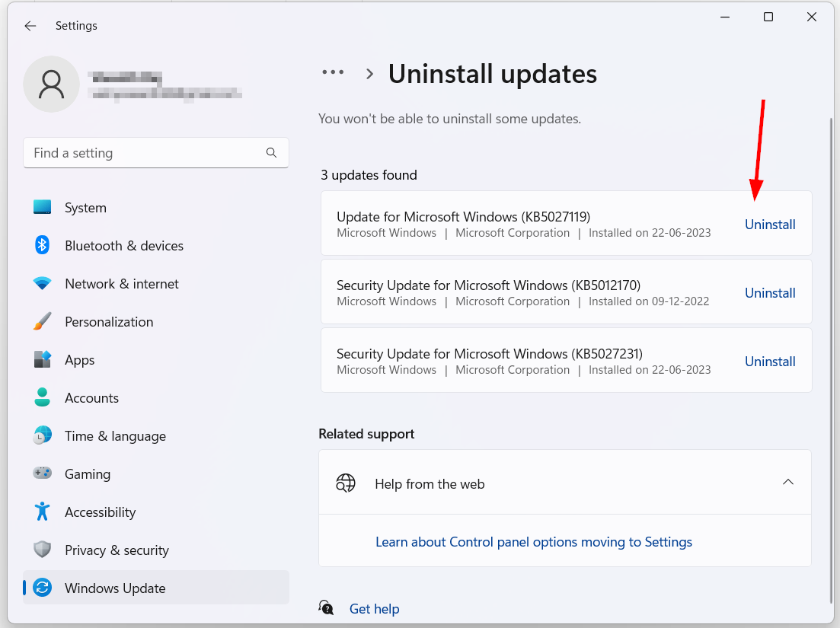840x628 pixels.
Task: Open Learn about Control panel options link
Action: coord(534,542)
